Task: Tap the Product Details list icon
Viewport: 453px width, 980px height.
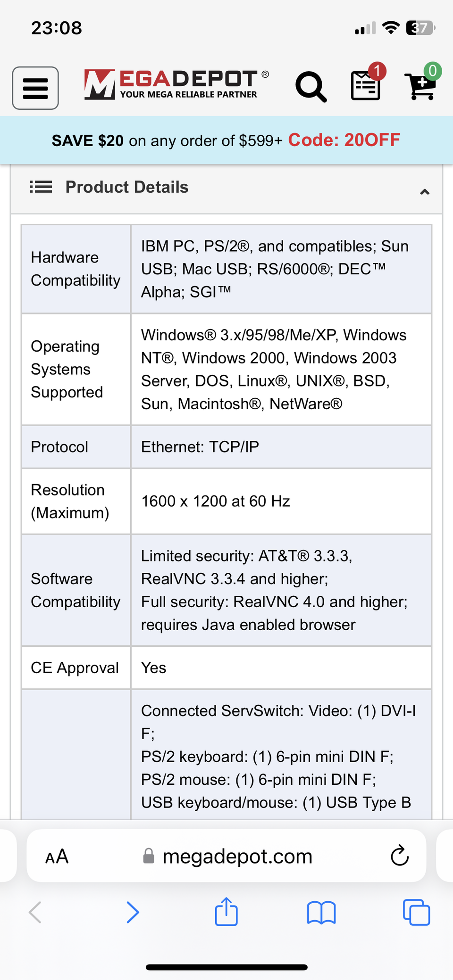Action: click(x=41, y=187)
